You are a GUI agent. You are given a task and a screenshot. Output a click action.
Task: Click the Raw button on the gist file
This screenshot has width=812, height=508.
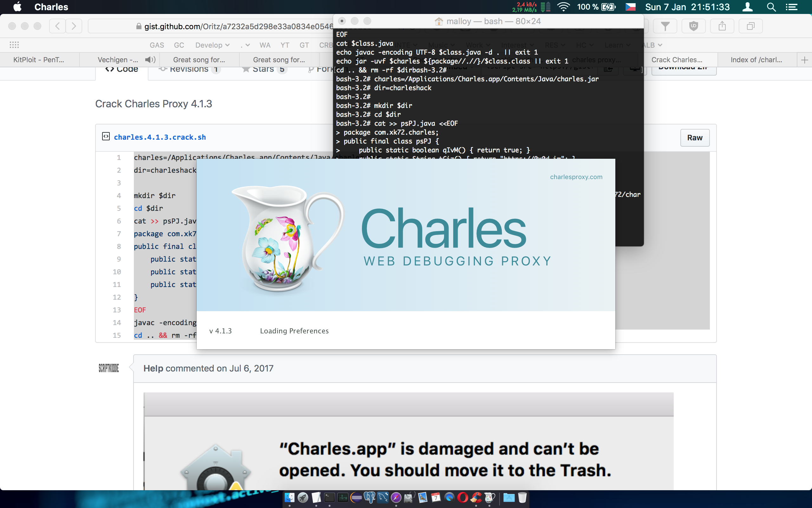(695, 138)
